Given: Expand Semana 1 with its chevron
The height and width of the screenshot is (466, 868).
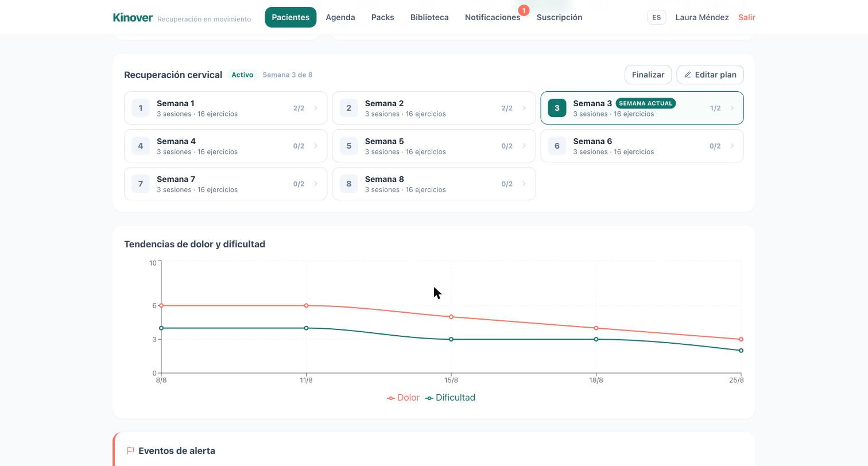Looking at the screenshot, I should (x=316, y=108).
